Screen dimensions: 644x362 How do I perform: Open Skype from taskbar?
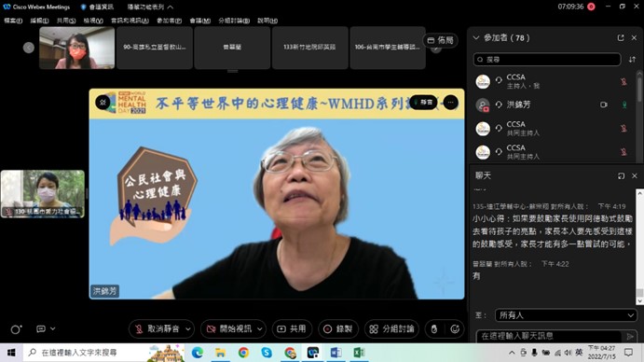[267, 353]
